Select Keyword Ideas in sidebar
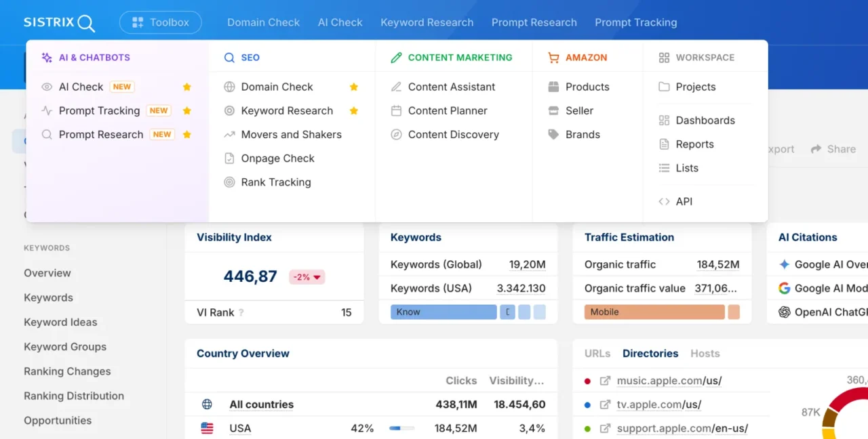 coord(60,322)
